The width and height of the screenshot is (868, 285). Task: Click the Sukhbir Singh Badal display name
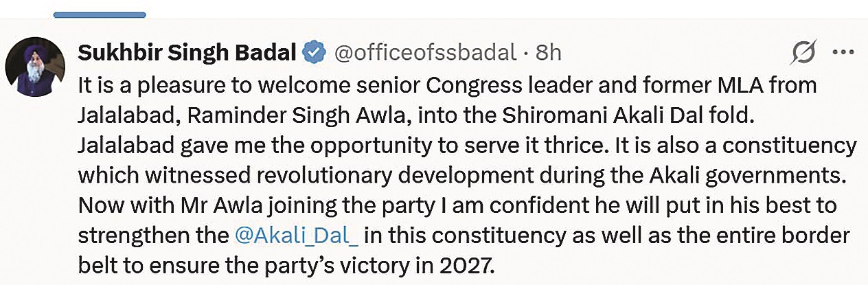click(x=187, y=52)
